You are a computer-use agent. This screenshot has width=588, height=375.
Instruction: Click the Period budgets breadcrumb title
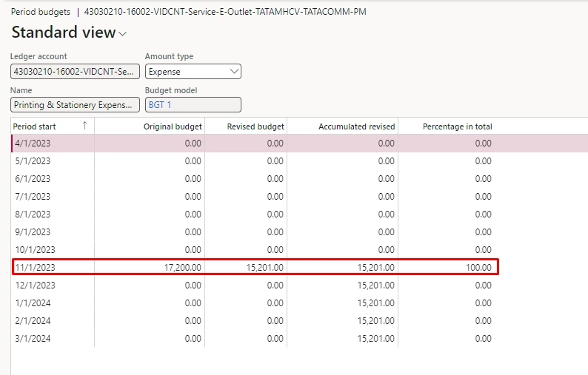[41, 12]
